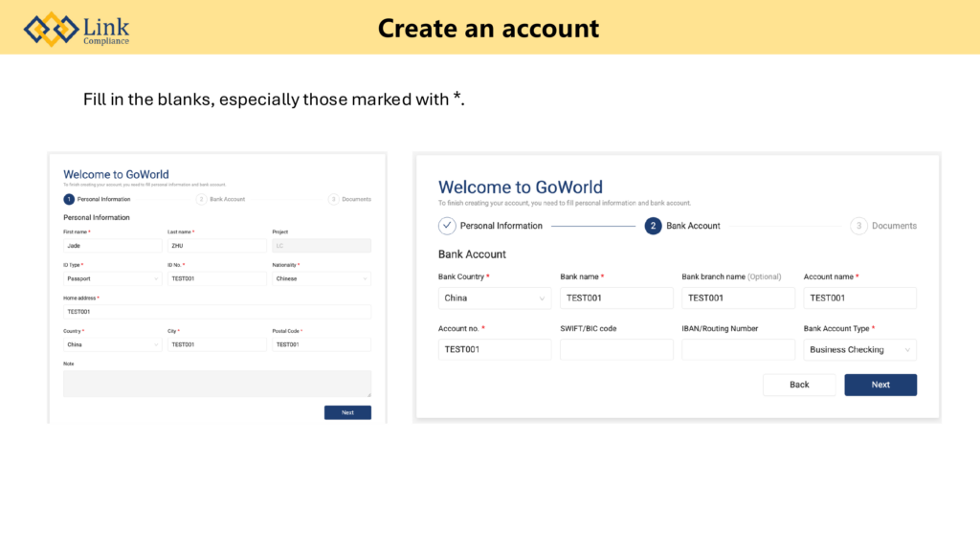
Task: Open the ID Type dropdown showing Passport
Action: click(112, 278)
